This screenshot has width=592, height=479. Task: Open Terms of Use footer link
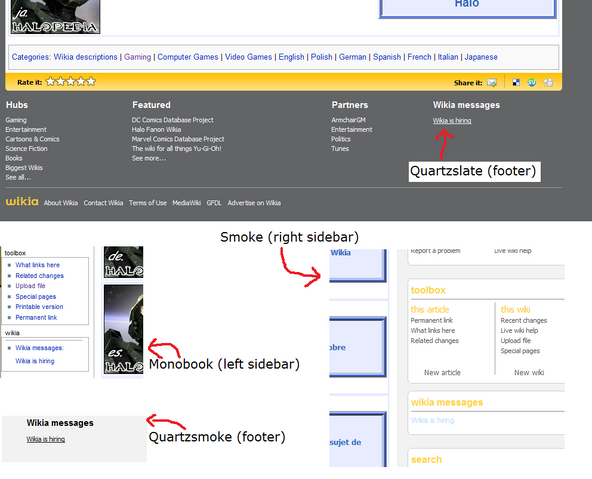[148, 203]
